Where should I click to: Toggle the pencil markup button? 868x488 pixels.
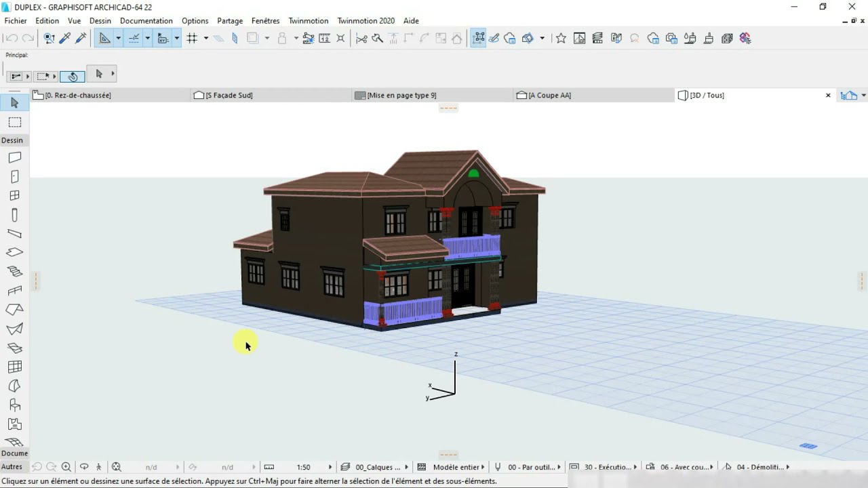click(494, 39)
